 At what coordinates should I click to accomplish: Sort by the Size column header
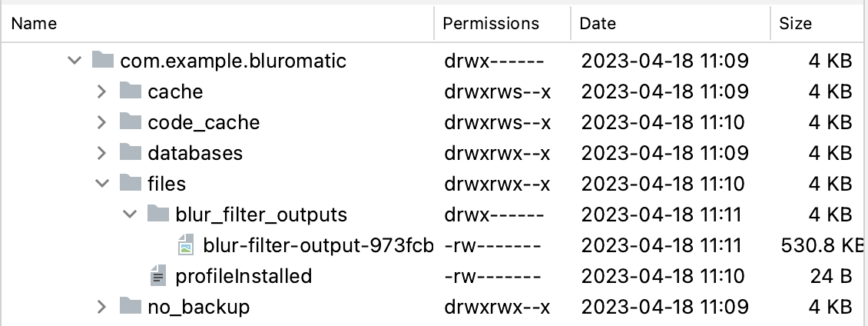click(x=795, y=24)
